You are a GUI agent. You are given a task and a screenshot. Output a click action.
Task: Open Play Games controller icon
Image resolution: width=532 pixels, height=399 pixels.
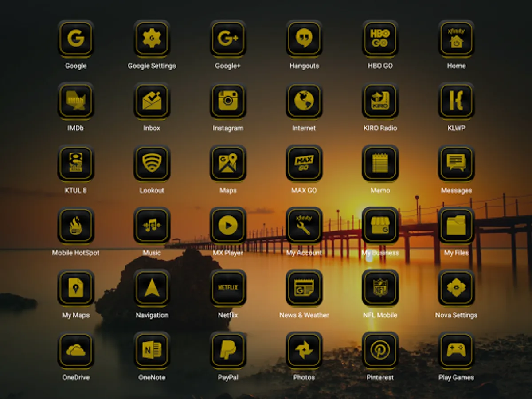click(x=456, y=351)
